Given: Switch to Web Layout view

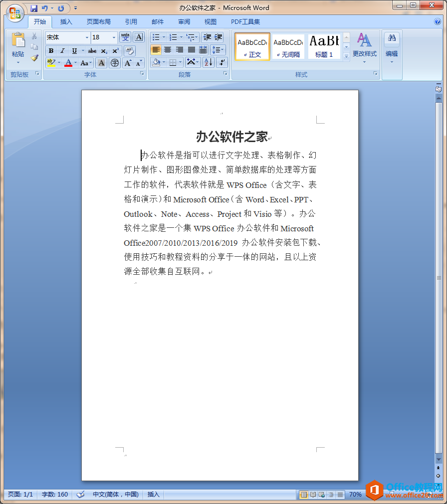Looking at the screenshot, I should click(322, 495).
